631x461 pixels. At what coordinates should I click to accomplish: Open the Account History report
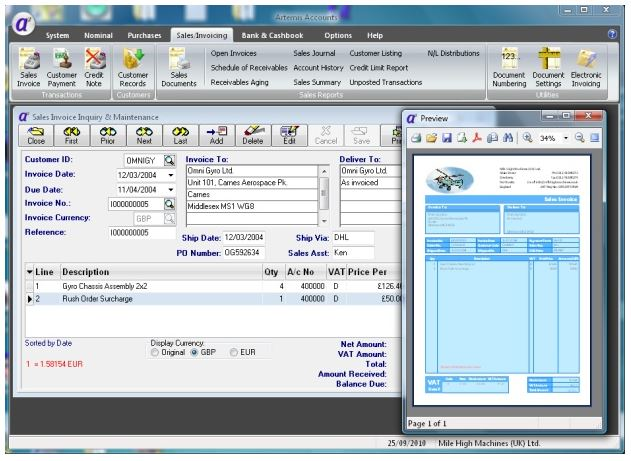[318, 68]
